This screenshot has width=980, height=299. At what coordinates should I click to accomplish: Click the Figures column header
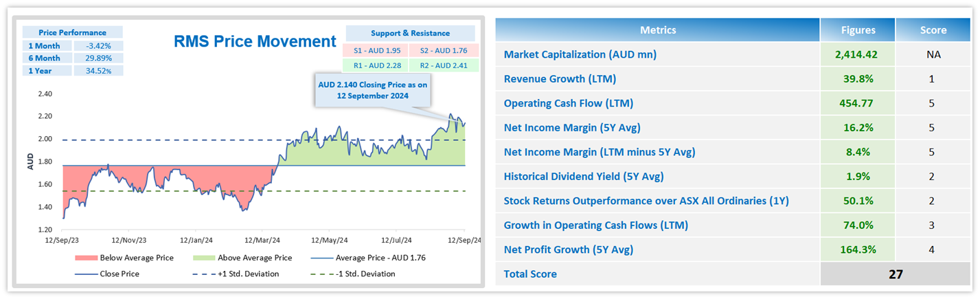858,30
